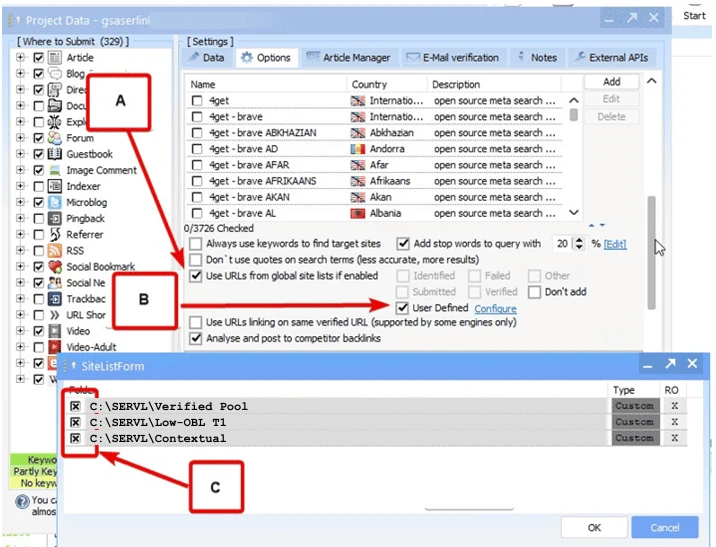Open the Configure link
The image size is (716, 547).
[495, 309]
